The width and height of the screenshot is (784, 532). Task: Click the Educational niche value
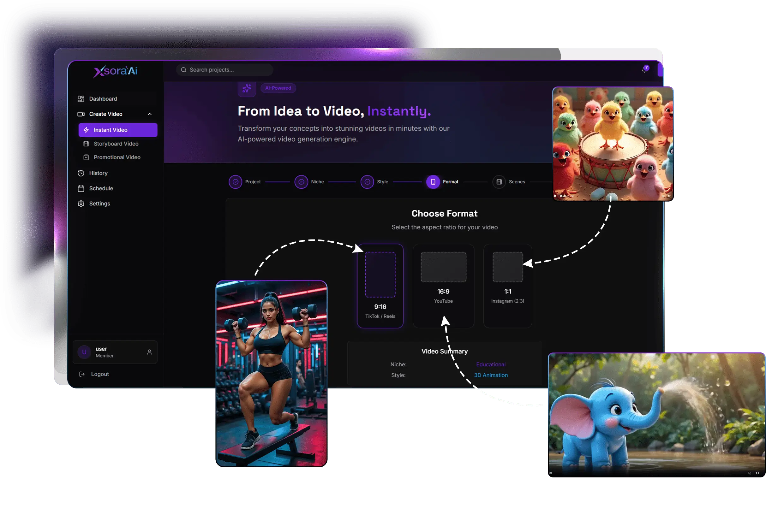click(x=491, y=364)
